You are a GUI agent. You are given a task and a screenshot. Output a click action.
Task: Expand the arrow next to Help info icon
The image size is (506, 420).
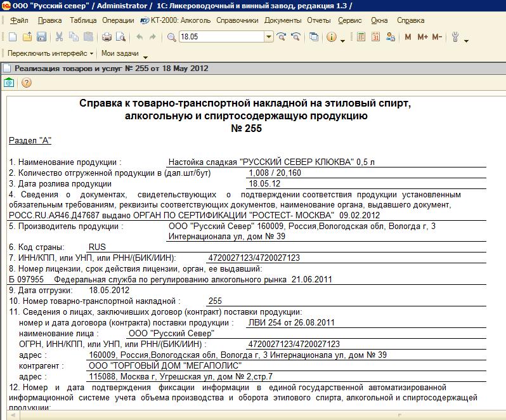342,41
